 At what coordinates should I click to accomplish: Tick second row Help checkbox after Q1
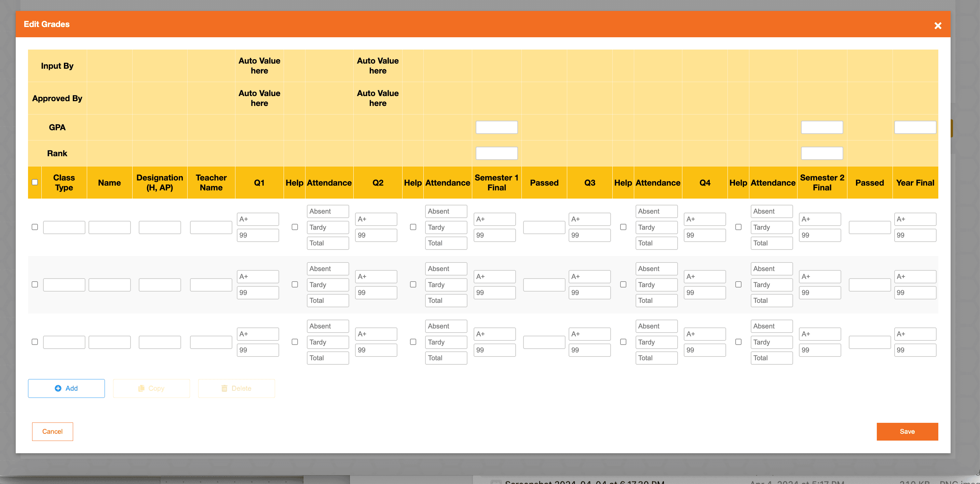[295, 285]
